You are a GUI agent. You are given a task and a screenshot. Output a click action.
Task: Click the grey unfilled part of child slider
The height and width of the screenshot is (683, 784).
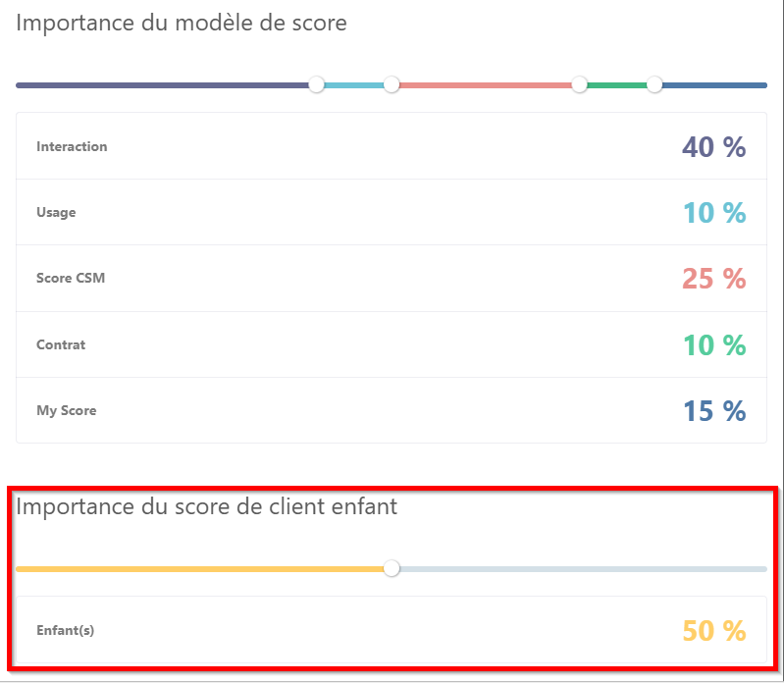(x=579, y=568)
